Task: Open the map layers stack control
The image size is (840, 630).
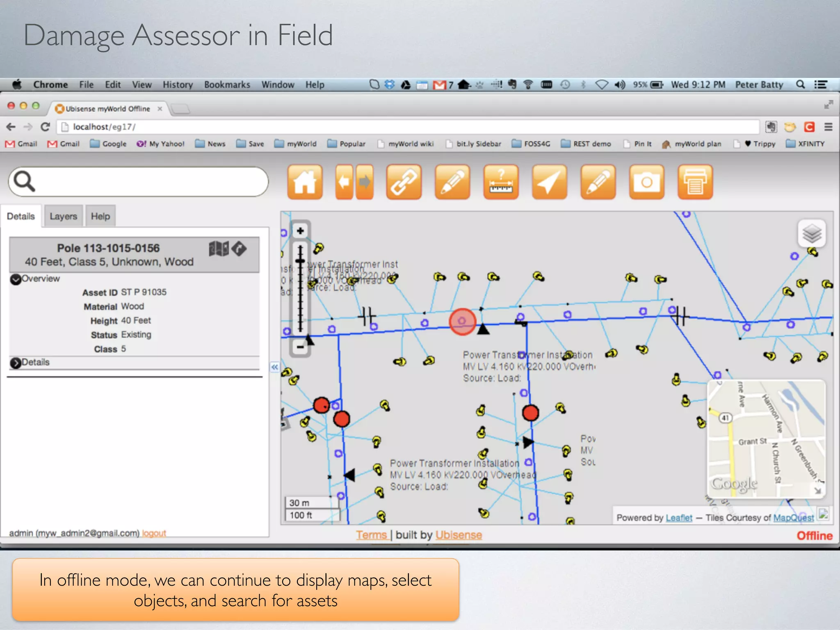Action: [812, 234]
